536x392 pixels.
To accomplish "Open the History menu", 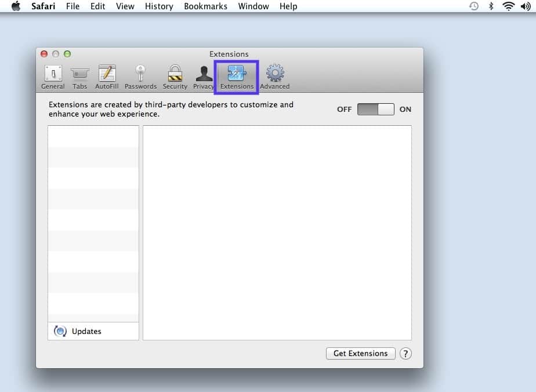I will click(x=158, y=6).
